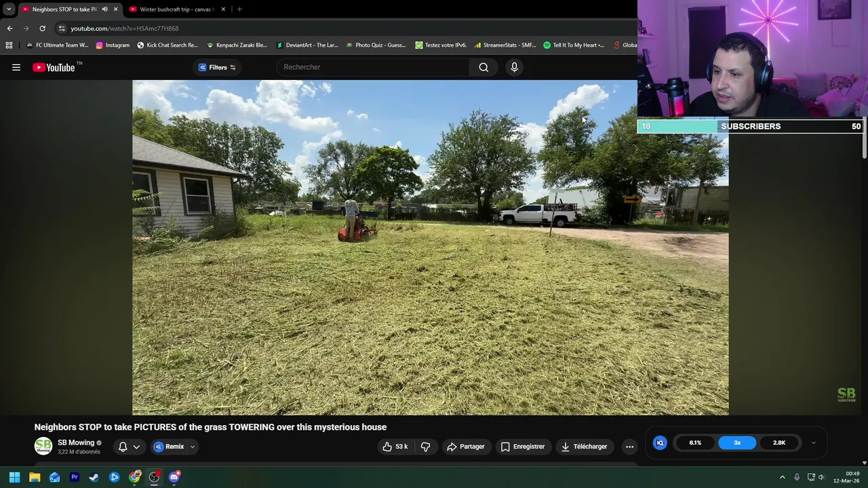Screen dimensions: 868x488
Task: Reload the page with refresh icon
Action: [x=42, y=28]
